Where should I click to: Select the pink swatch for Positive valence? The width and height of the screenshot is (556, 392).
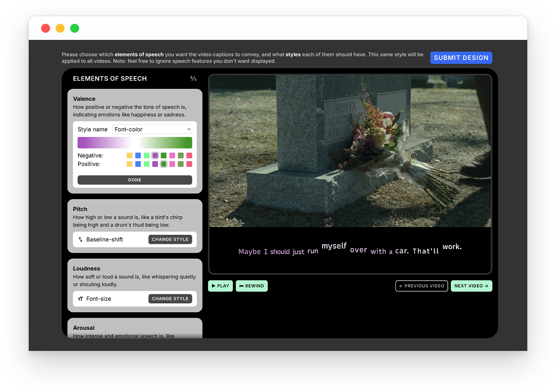(172, 164)
